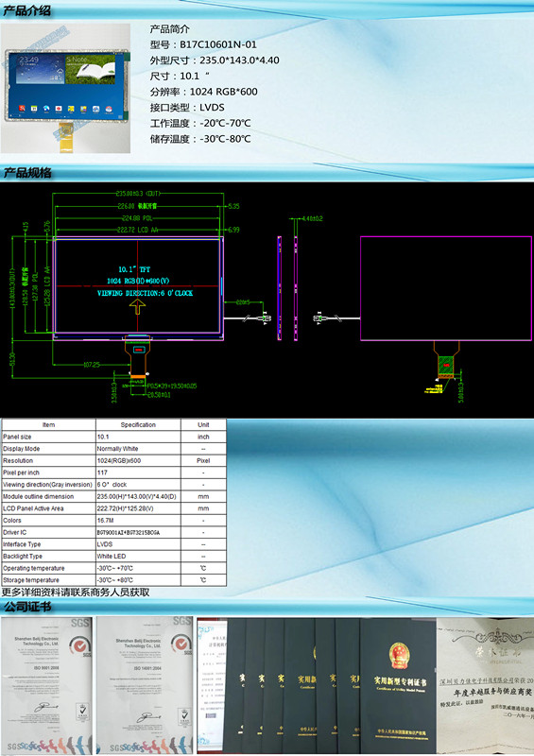Click the first SGS ISO 9001 certificate
This screenshot has width=534, height=756.
(x=46, y=685)
